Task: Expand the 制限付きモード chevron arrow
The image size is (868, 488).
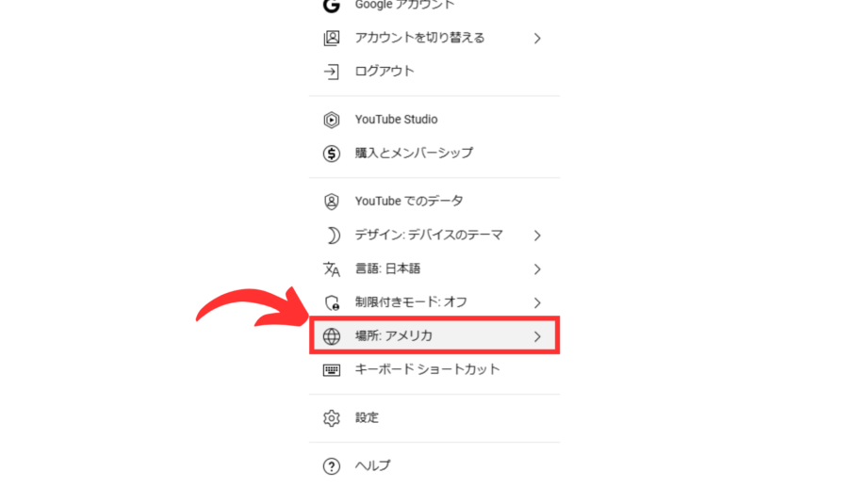Action: 537,302
